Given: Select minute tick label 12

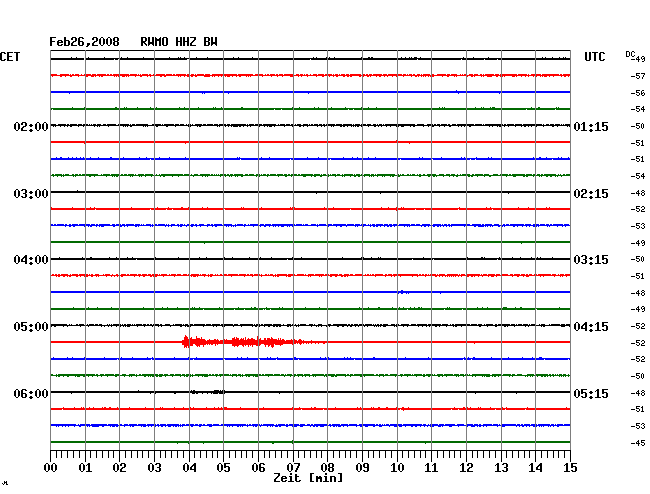Looking at the screenshot, I should 466,468.
